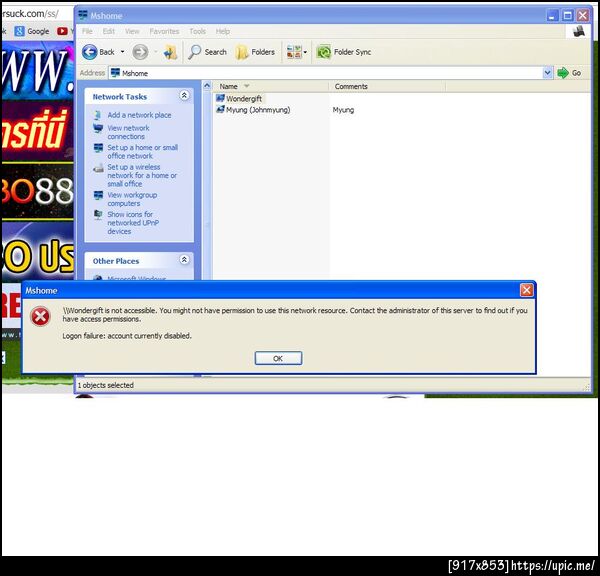This screenshot has width=600, height=576.
Task: Click the Myung (Johnmyung) computer icon
Action: (220, 109)
